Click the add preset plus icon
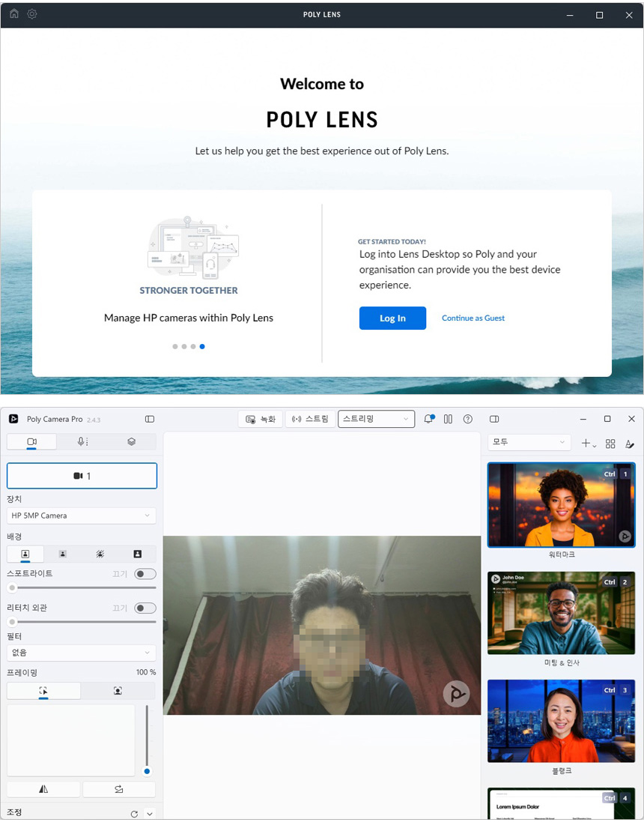The image size is (644, 822). pyautogui.click(x=588, y=444)
